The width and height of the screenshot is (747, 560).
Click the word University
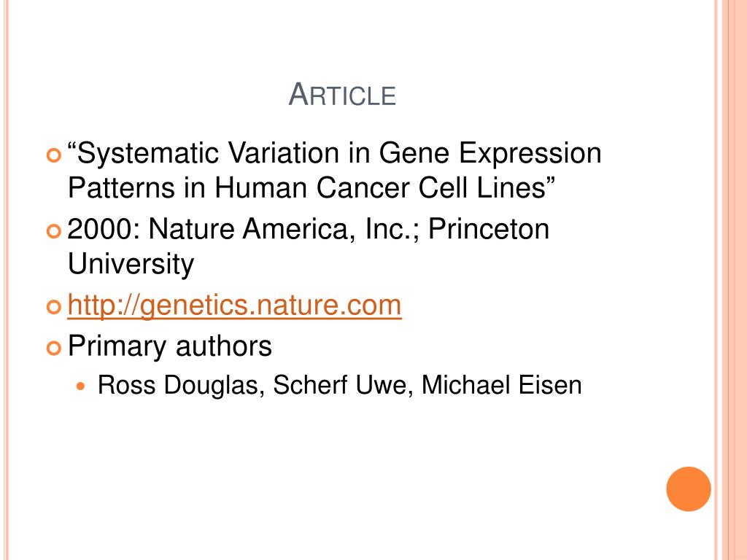[x=131, y=265]
